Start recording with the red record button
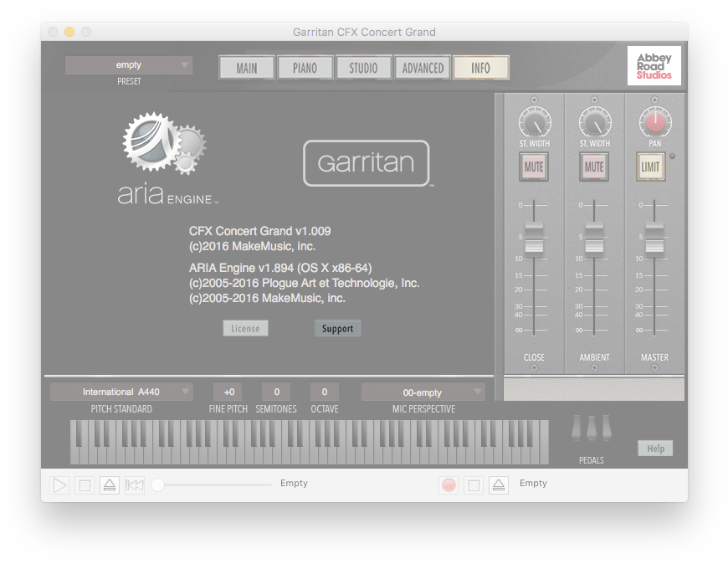Screen dimensions: 728x564 point(449,485)
